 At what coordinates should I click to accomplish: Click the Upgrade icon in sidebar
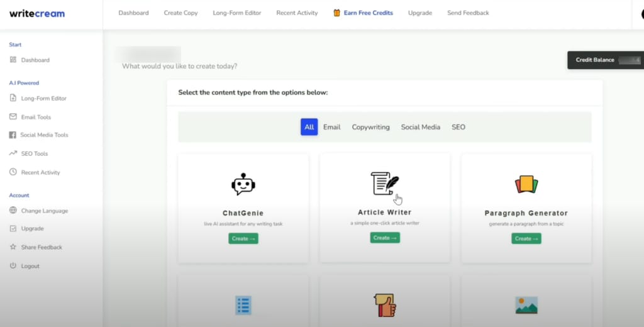tap(13, 228)
